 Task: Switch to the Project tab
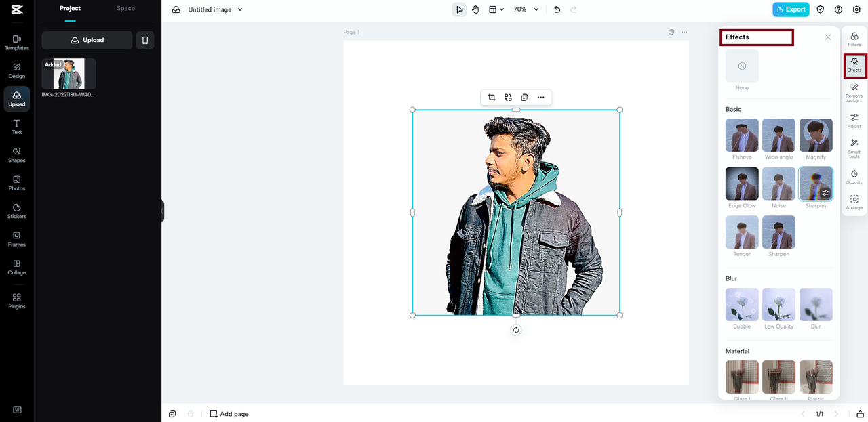70,8
